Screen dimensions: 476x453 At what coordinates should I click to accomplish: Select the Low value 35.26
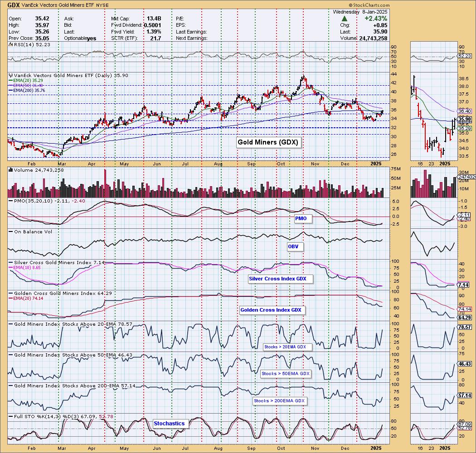pos(42,32)
